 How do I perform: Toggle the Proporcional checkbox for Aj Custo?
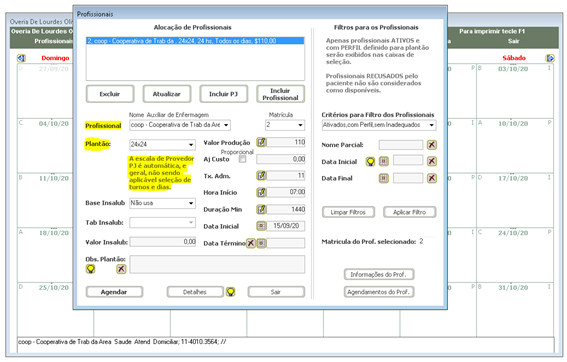pyautogui.click(x=242, y=159)
